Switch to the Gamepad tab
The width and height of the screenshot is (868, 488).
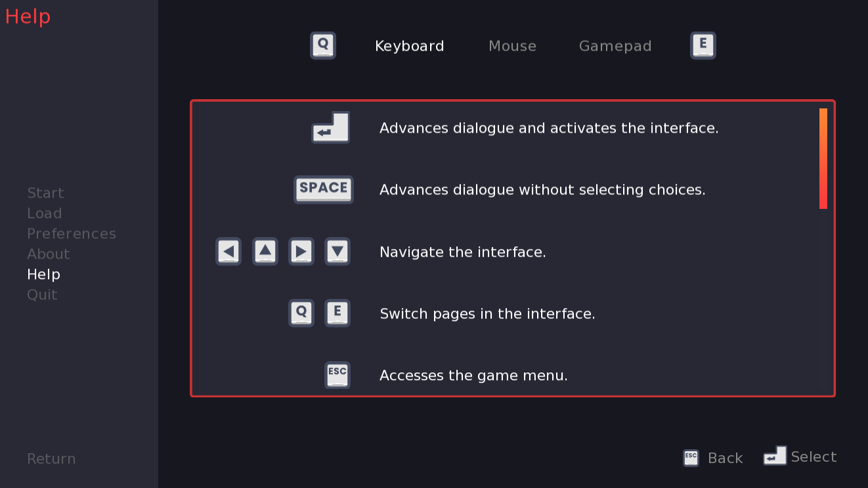point(615,45)
